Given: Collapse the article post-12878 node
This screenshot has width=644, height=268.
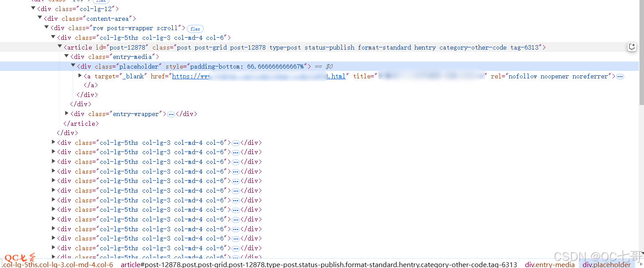Looking at the screenshot, I should [60, 47].
